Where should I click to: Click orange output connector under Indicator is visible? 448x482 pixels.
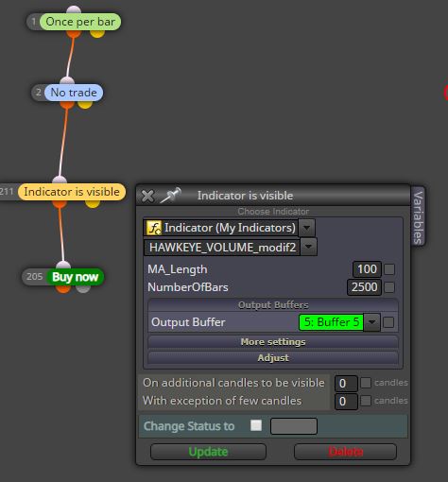click(x=60, y=203)
